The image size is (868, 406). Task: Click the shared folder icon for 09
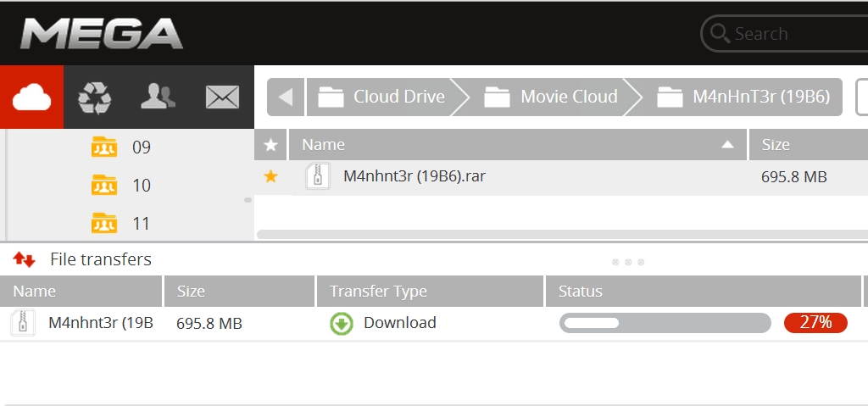coord(104,147)
